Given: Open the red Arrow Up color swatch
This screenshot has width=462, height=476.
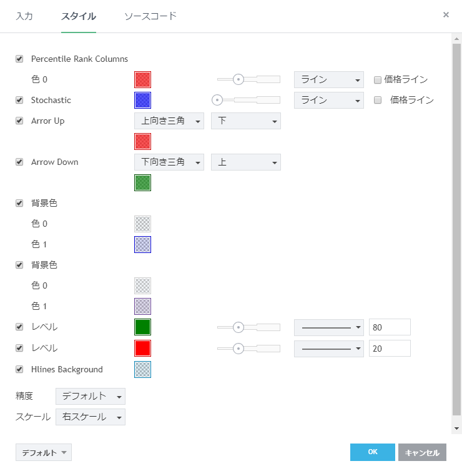Looking at the screenshot, I should 142,141.
